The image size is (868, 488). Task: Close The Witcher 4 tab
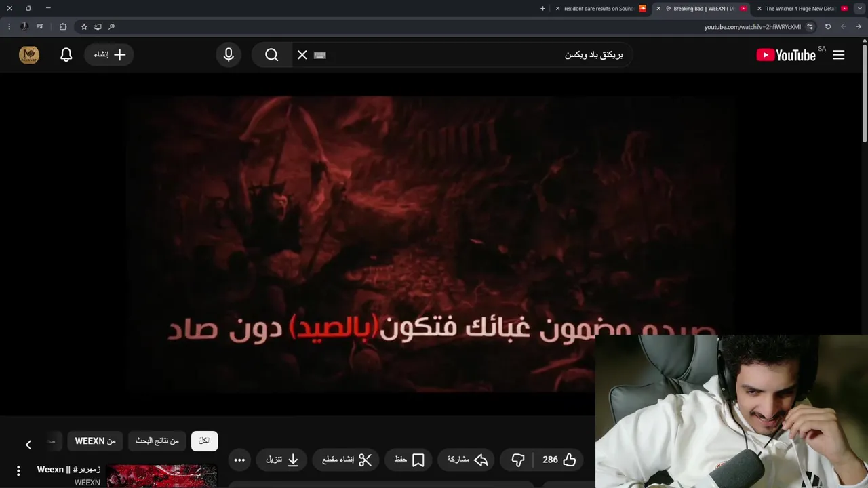pos(759,9)
